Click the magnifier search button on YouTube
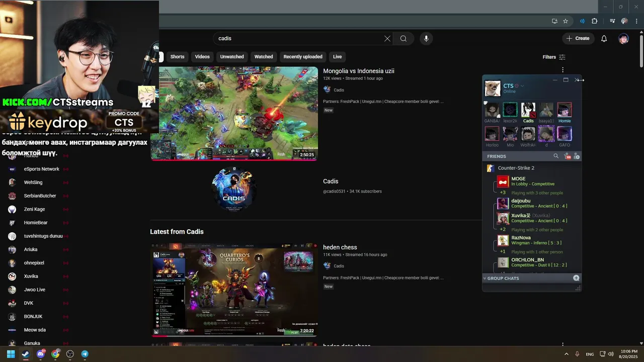The width and height of the screenshot is (644, 362). coord(404,39)
